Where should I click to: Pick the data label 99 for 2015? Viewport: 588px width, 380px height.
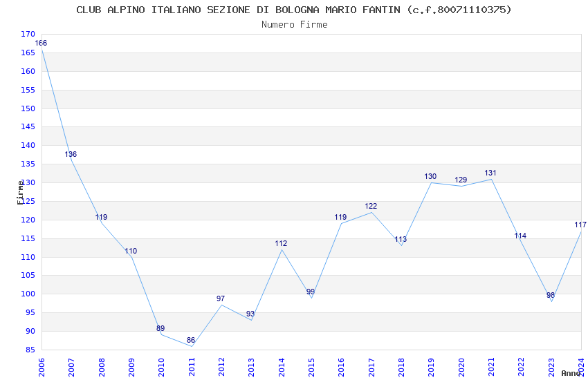click(311, 292)
